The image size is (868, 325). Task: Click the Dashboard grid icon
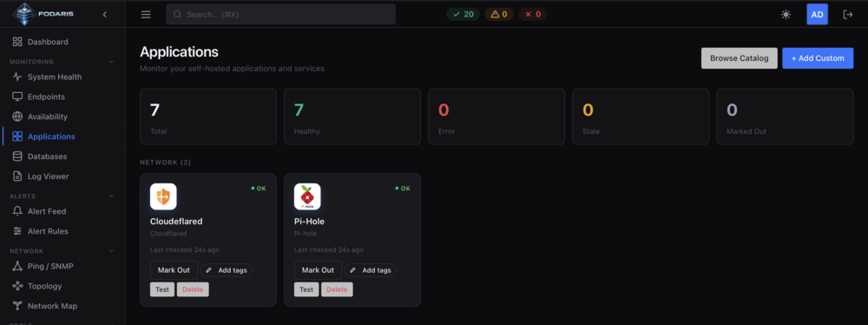coord(17,42)
